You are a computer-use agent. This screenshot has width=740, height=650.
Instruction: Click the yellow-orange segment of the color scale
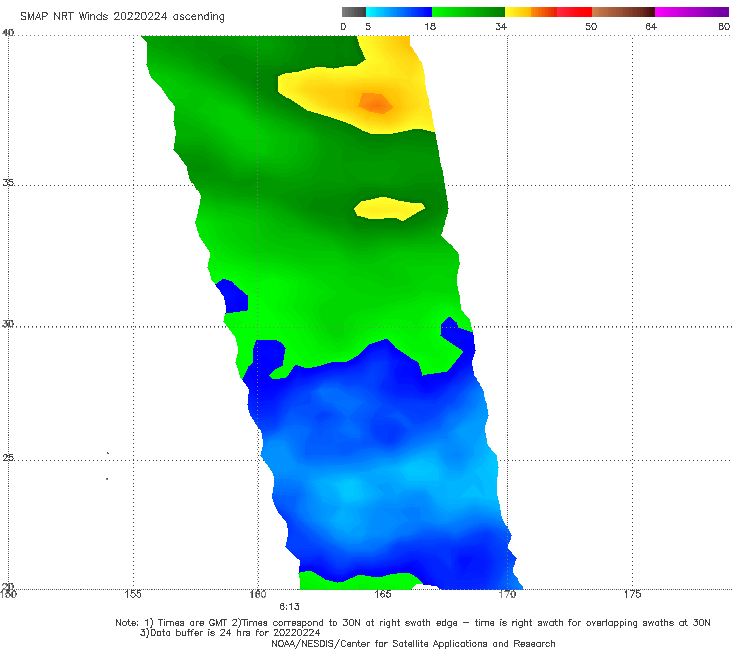tap(531, 12)
